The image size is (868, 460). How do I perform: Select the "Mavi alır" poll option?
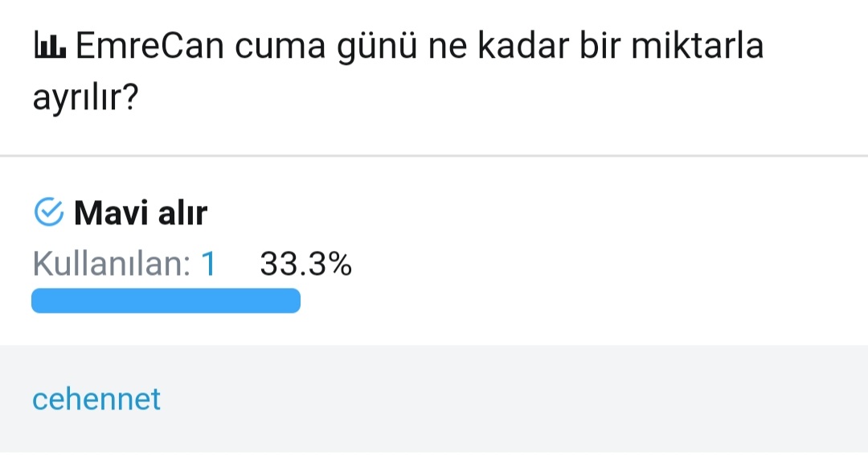[141, 214]
